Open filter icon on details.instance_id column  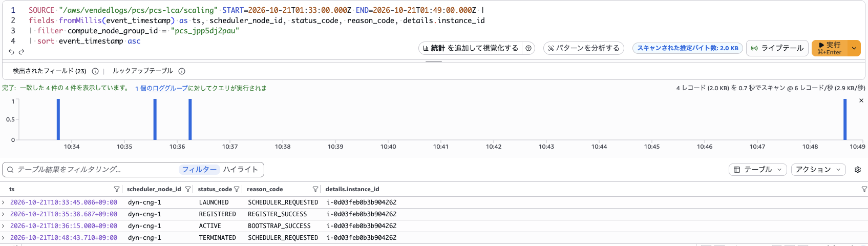[x=864, y=189]
